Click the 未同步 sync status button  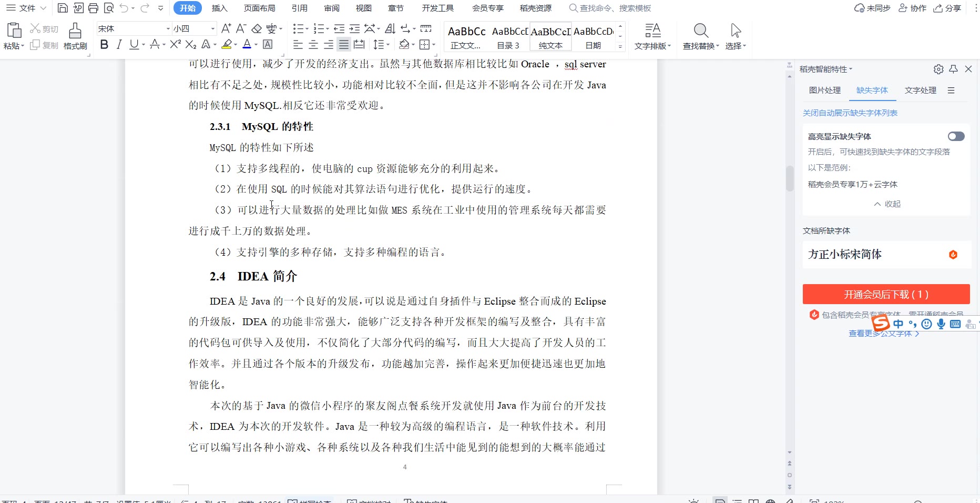(873, 8)
